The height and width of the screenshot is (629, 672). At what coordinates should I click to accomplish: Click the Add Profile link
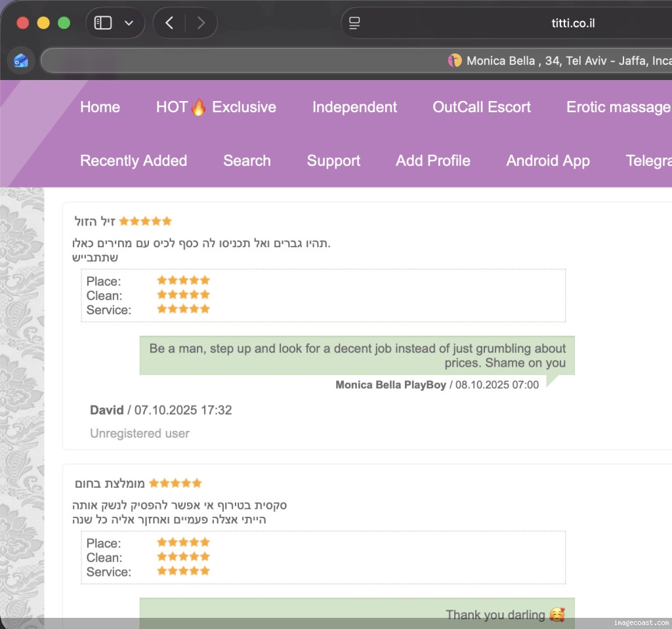click(x=432, y=161)
